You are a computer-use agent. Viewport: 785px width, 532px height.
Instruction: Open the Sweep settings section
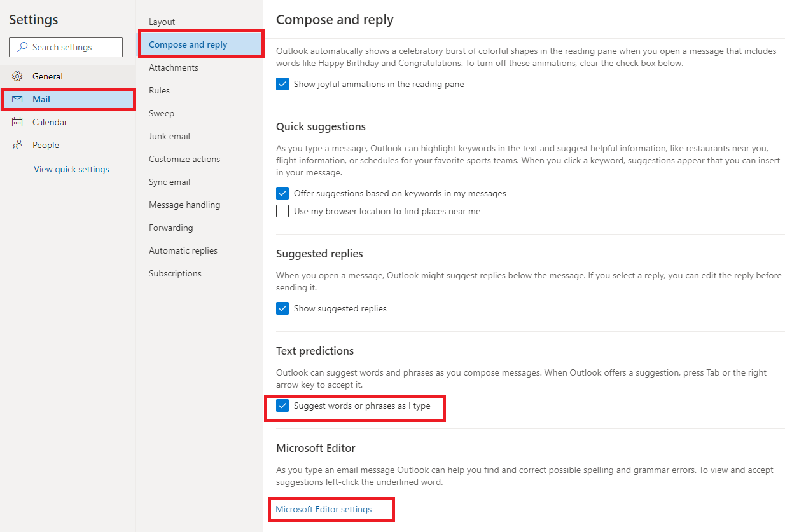(x=161, y=113)
